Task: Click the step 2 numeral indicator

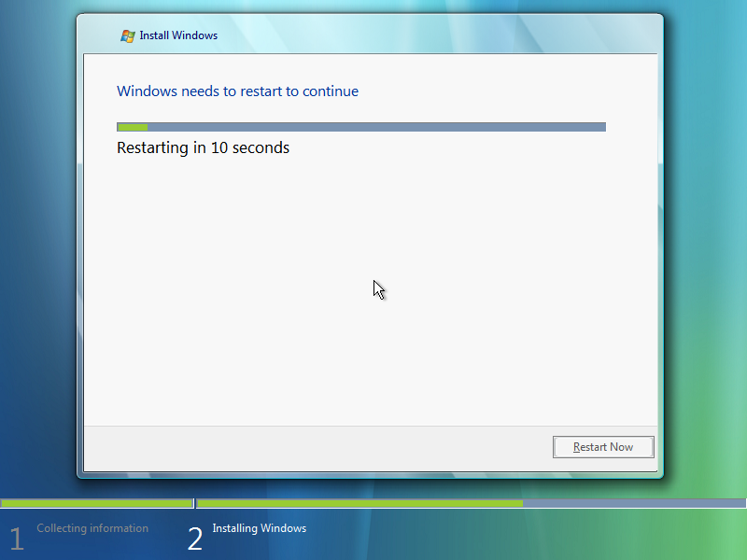Action: [x=195, y=539]
